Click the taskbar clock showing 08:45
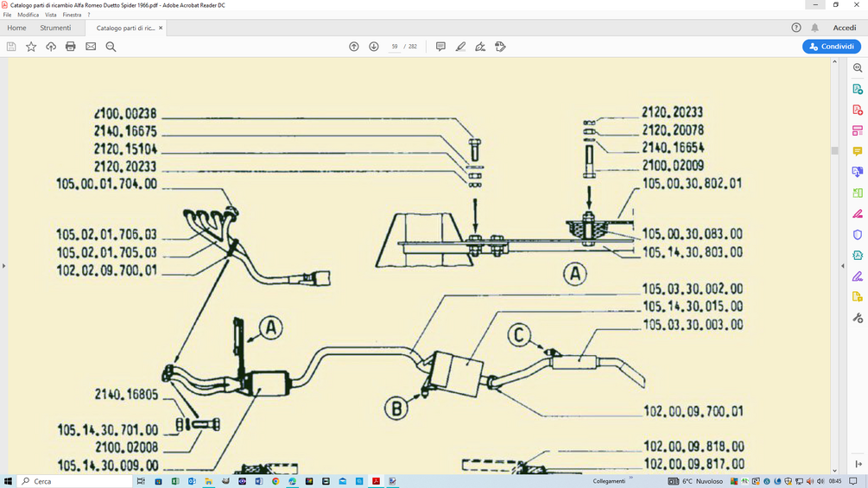 click(835, 481)
